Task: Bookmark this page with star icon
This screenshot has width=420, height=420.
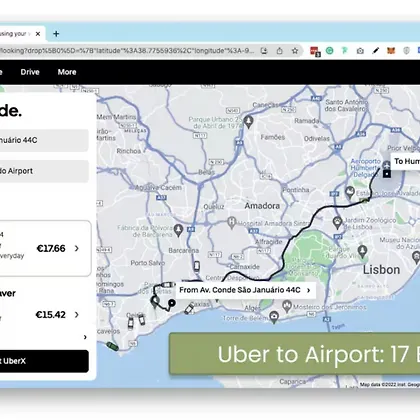Action: 295,51
